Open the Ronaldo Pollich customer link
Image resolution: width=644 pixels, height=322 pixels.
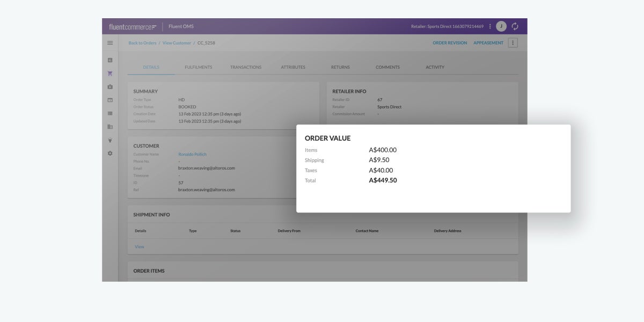[192, 155]
